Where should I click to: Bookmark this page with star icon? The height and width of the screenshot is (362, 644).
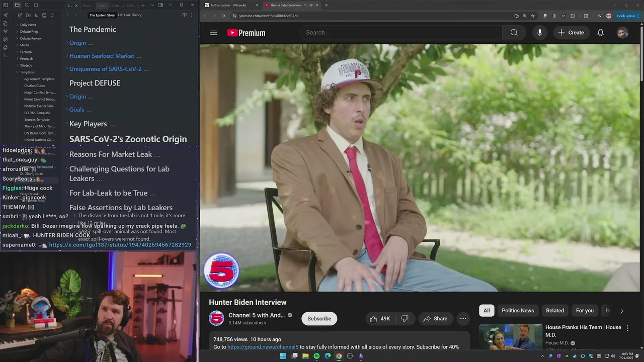(x=533, y=16)
